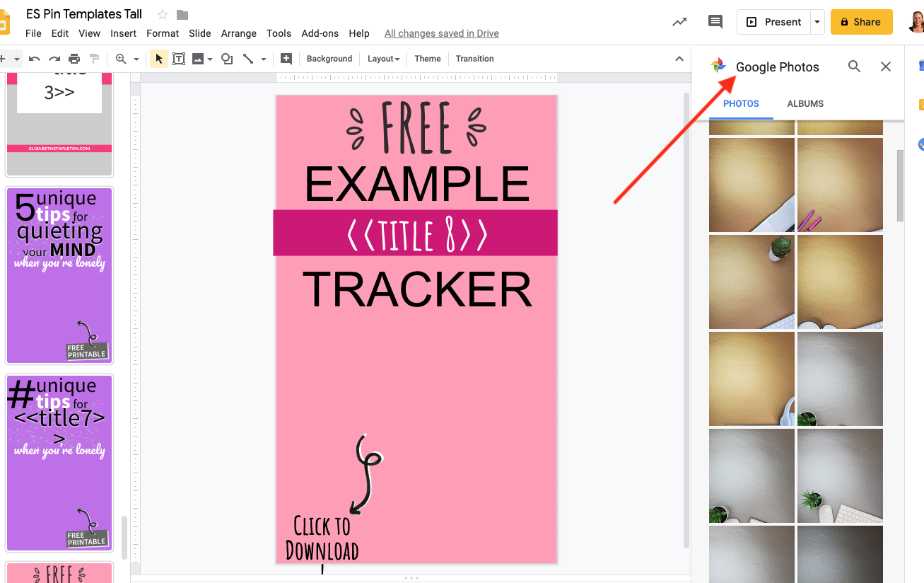The image size is (924, 583).
Task: Open the zoom level dropdown arrow
Action: pyautogui.click(x=136, y=59)
